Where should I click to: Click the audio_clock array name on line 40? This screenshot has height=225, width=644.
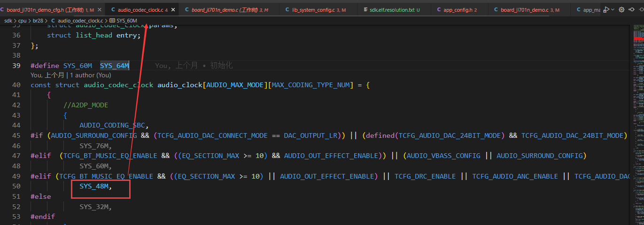coord(180,85)
